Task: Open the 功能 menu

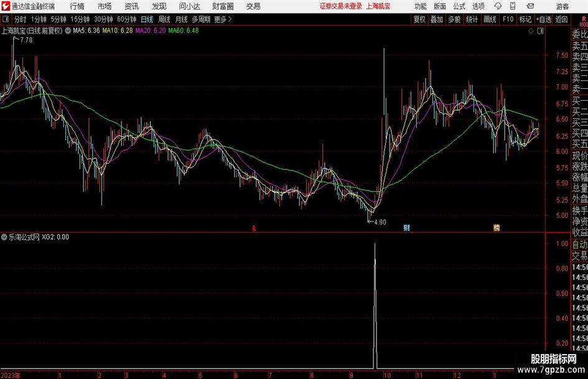Action: click(x=421, y=6)
